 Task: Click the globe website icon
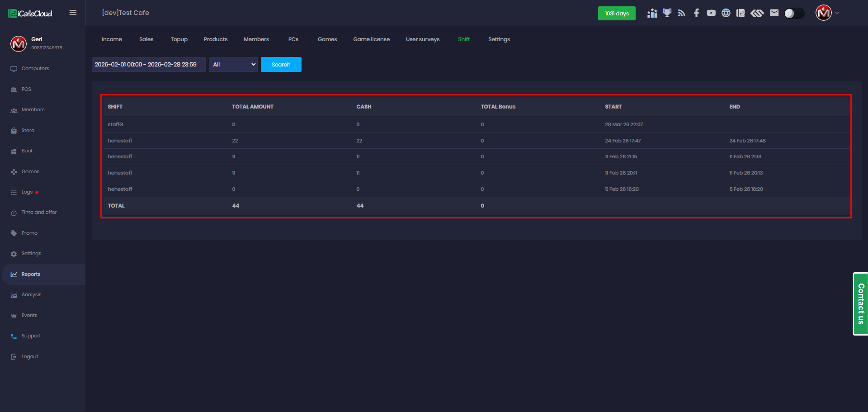(726, 13)
